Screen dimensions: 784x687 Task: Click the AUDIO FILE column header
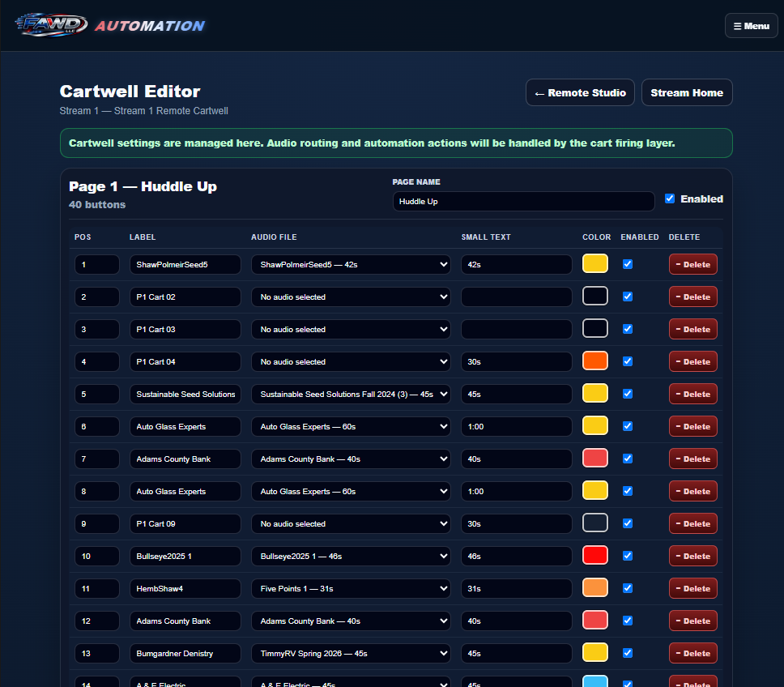coord(274,237)
